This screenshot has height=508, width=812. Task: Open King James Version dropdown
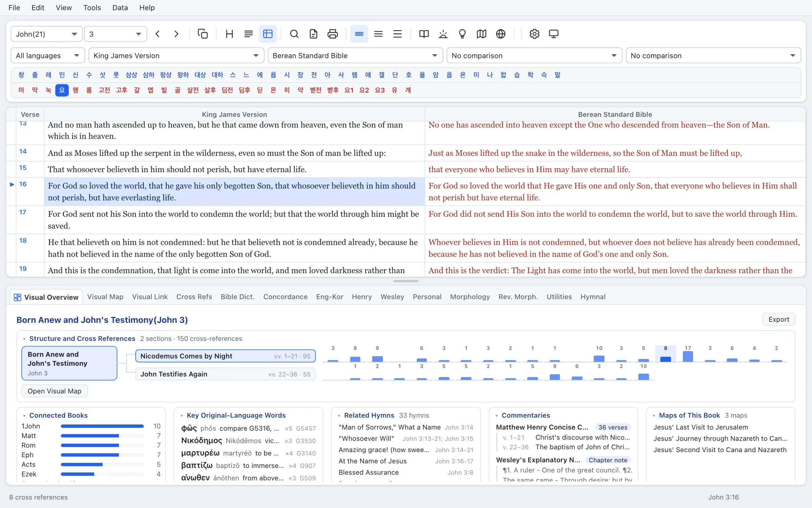[x=176, y=56]
